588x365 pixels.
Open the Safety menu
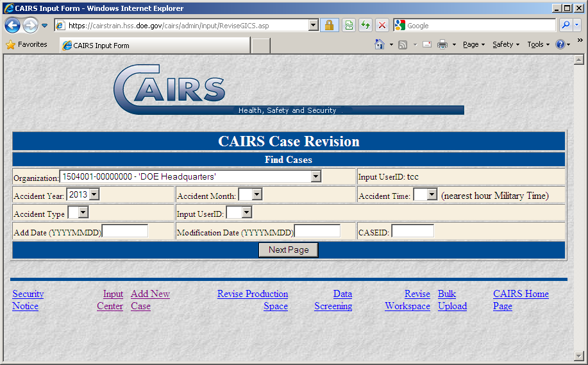coord(505,45)
